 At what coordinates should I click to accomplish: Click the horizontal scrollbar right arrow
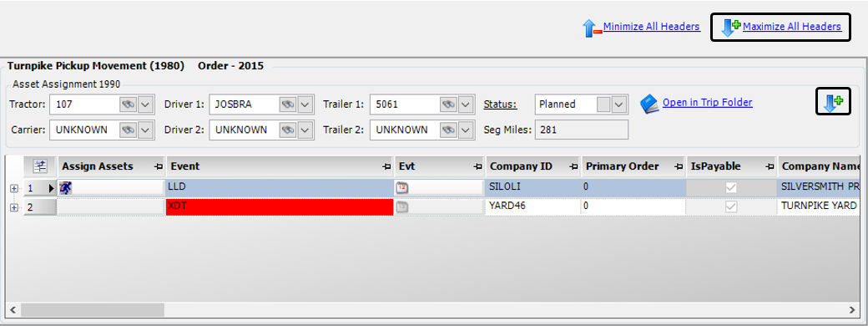tap(852, 309)
